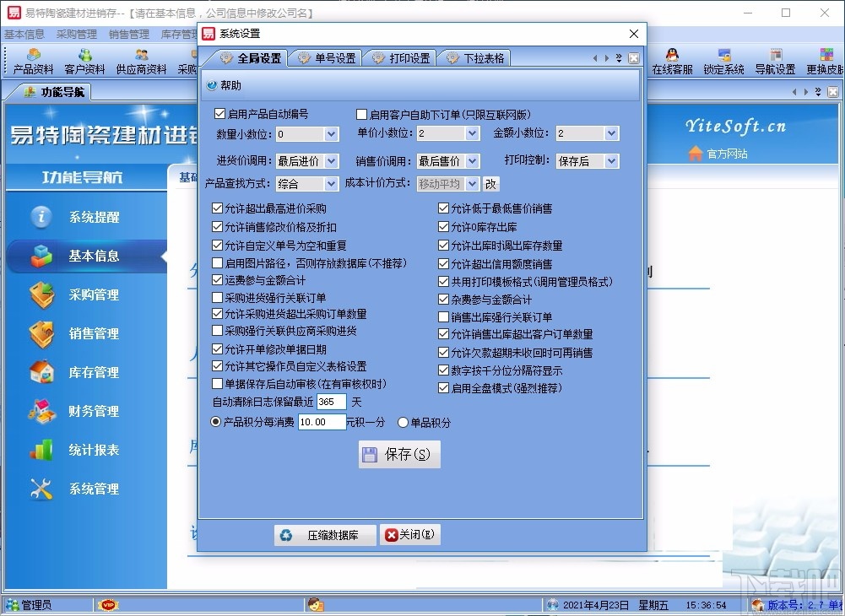Select the 单品积分 radio button
Screen dimensions: 845x616
(x=404, y=422)
